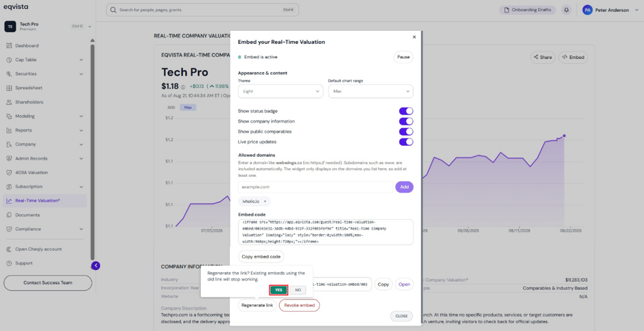Image resolution: width=644 pixels, height=331 pixels.
Task: Open the Shareholders menu item
Action: 45,102
